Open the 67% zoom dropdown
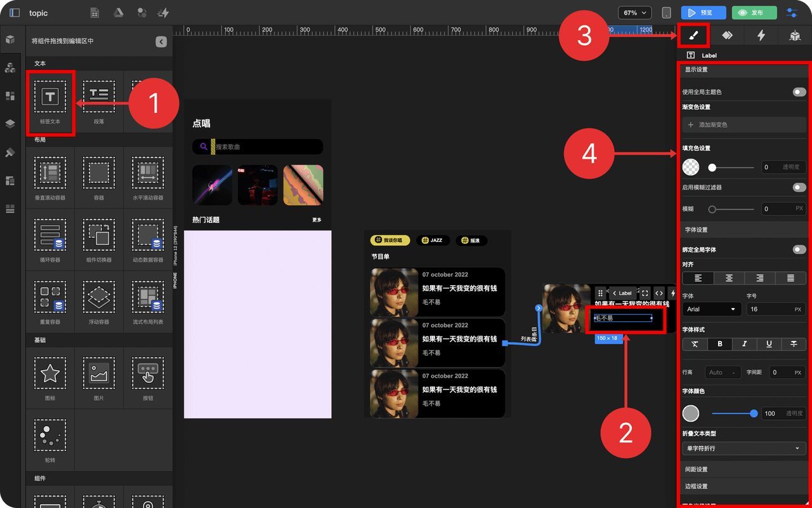 tap(635, 13)
